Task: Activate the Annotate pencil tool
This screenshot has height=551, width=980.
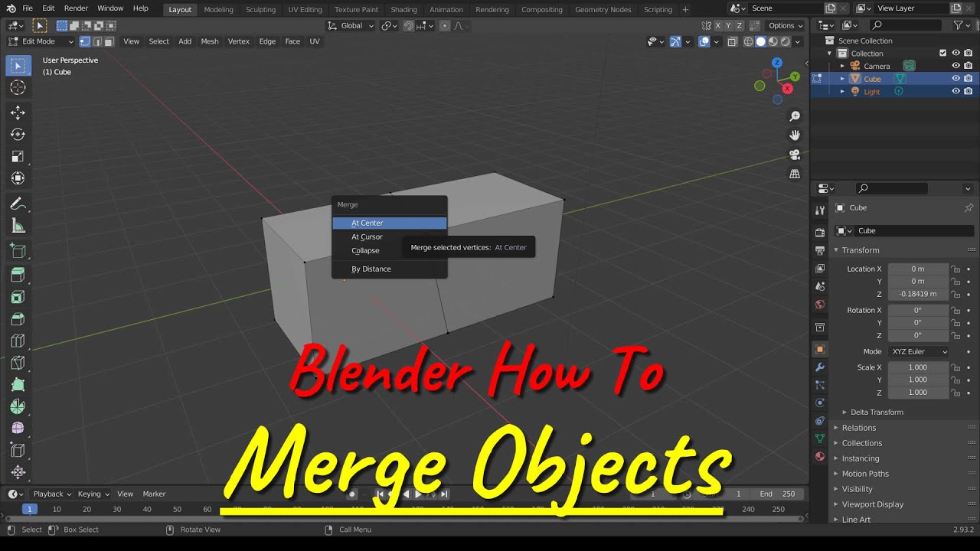Action: click(x=18, y=204)
